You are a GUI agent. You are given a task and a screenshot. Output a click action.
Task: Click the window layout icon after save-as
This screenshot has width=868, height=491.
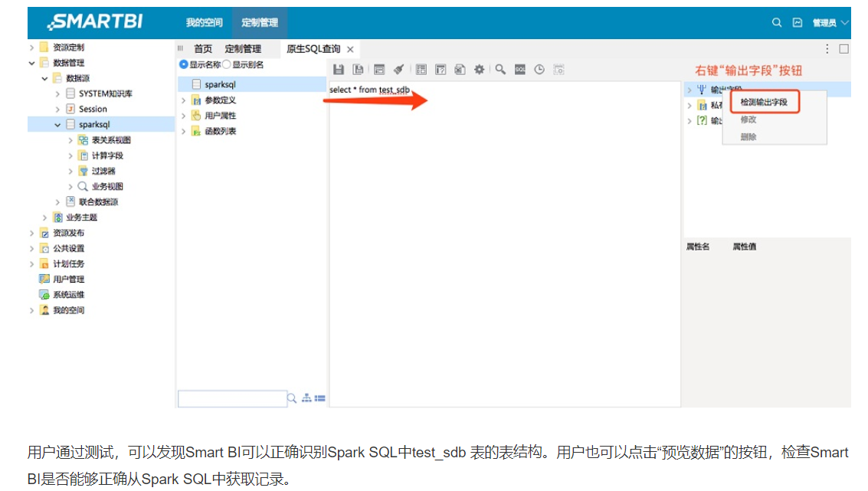tap(379, 69)
